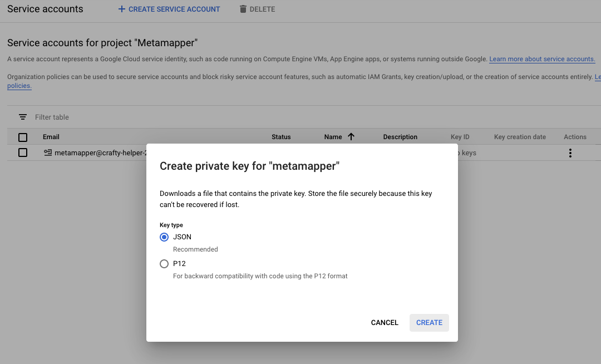Click the Description column header

coord(400,137)
